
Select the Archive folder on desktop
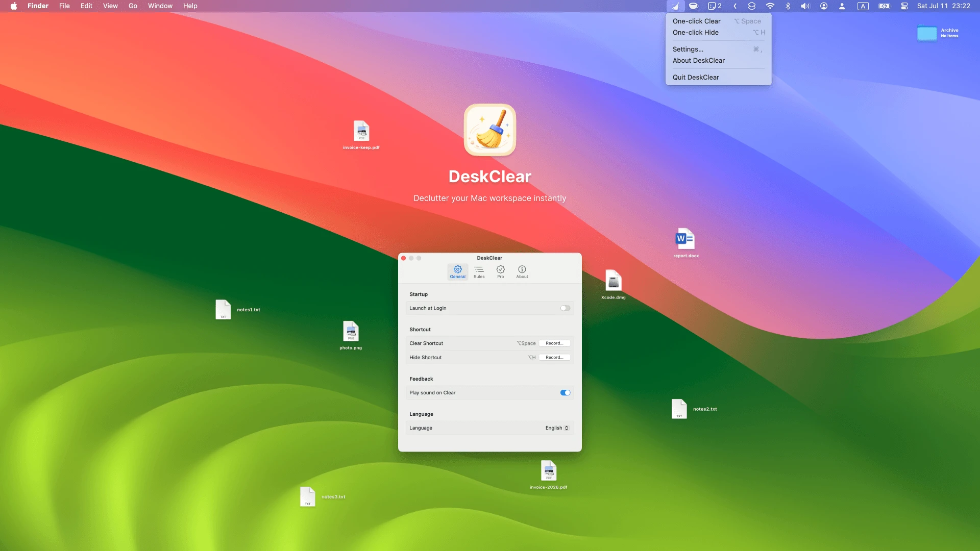[x=927, y=34]
